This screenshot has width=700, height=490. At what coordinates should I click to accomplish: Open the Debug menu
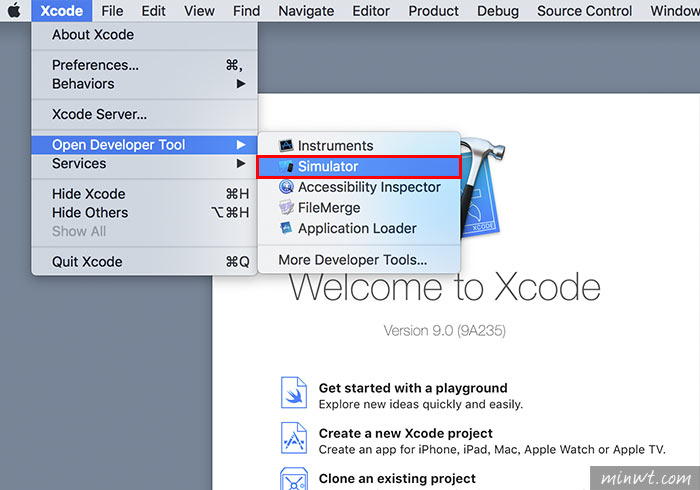tap(498, 11)
